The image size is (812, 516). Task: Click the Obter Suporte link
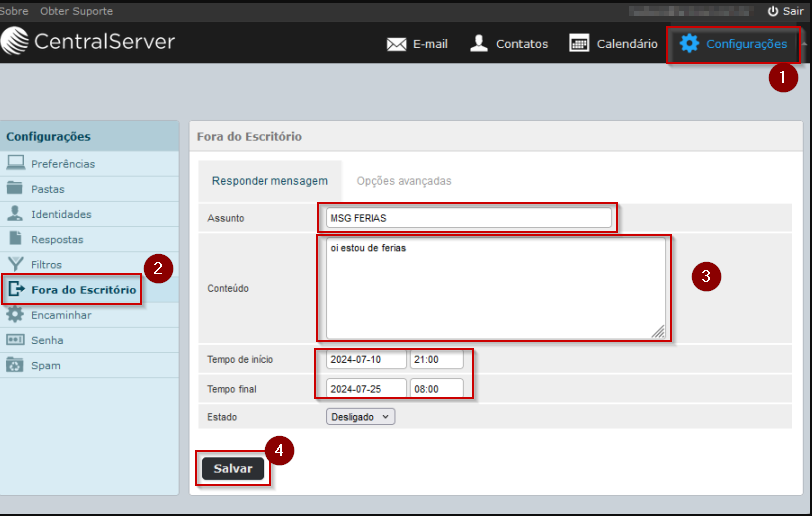point(76,11)
